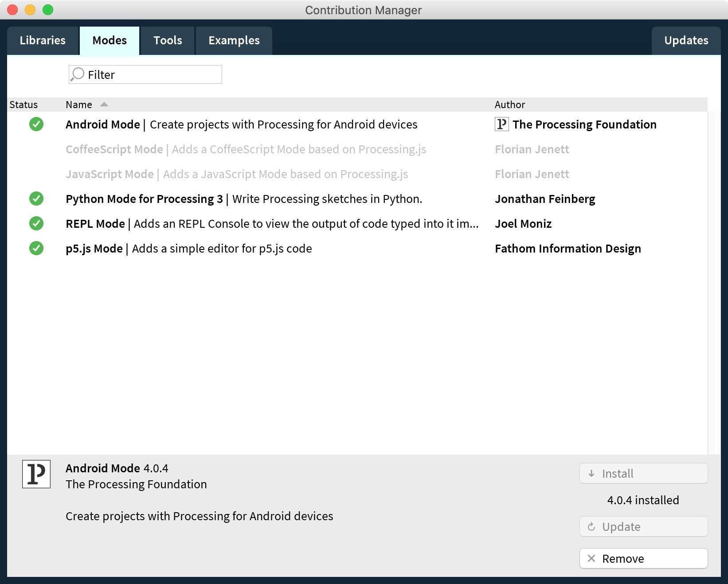The width and height of the screenshot is (728, 584).
Task: Select the JavaScript Mode entry
Action: point(357,174)
